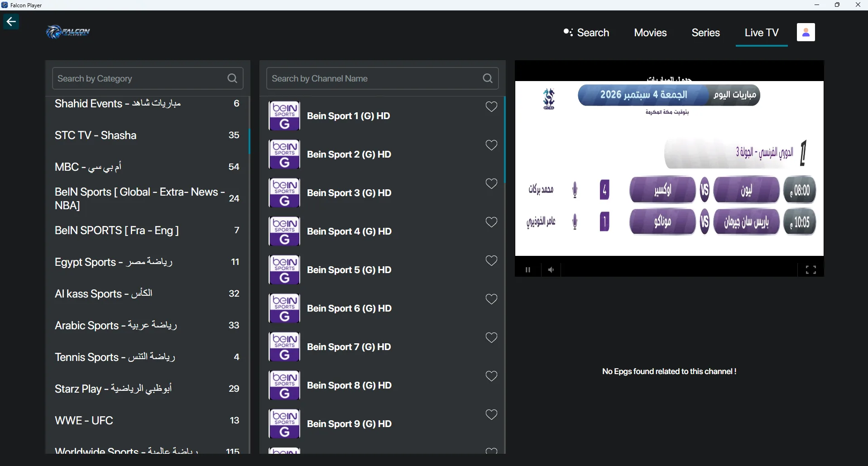This screenshot has width=868, height=466.
Task: Toggle heart for Bein Sport 5 (G) HD
Action: [491, 261]
